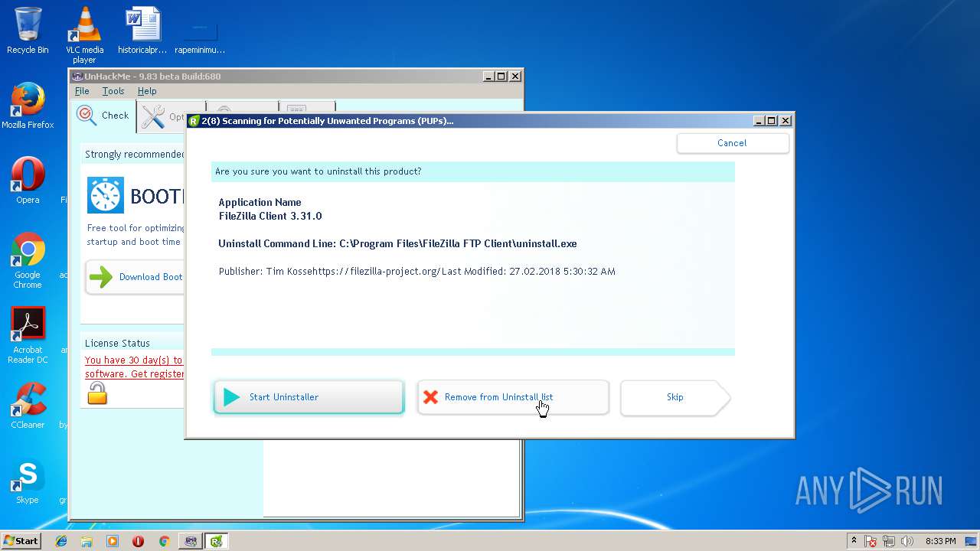Image resolution: width=980 pixels, height=551 pixels.
Task: Click the UnHackMe title bar icon
Action: [77, 77]
